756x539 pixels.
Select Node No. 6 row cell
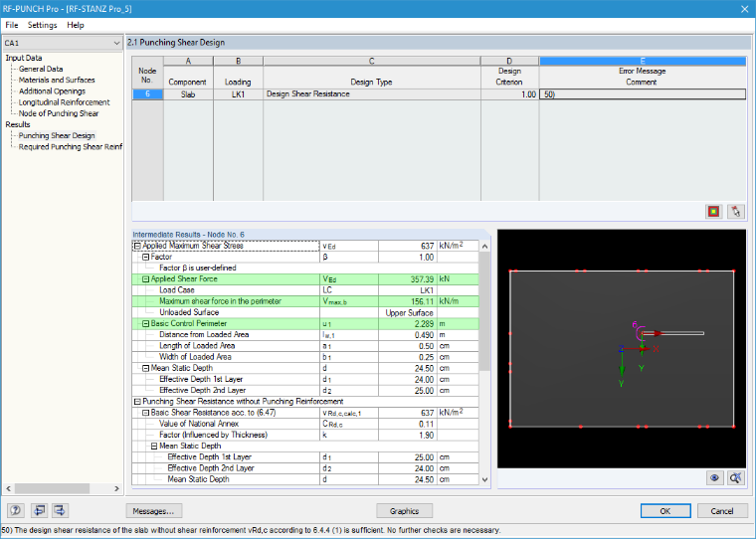coord(147,94)
